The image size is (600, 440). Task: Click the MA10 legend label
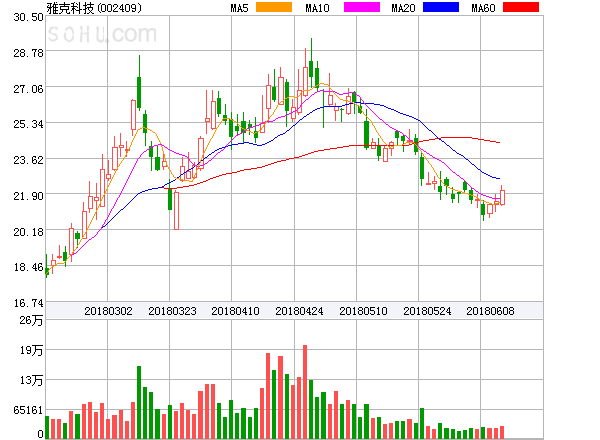(318, 8)
